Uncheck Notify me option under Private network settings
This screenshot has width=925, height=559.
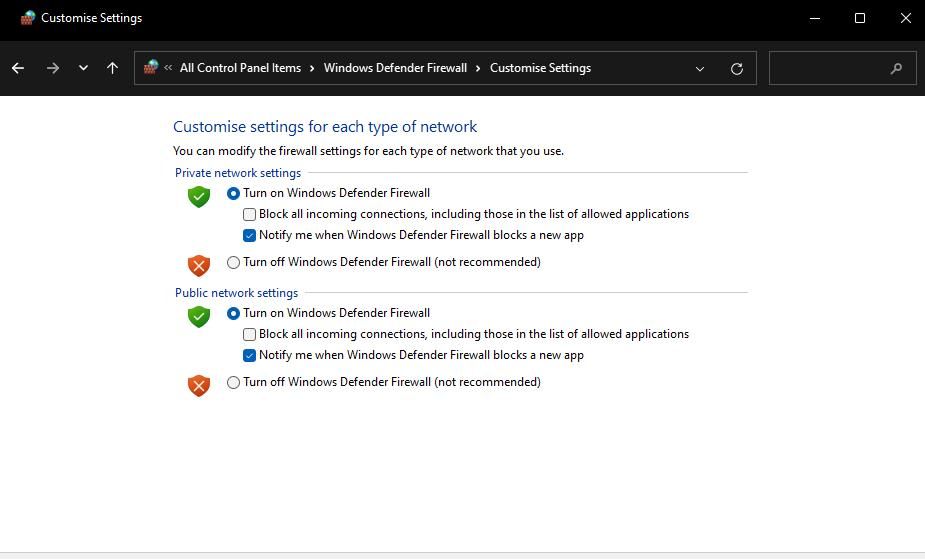250,235
